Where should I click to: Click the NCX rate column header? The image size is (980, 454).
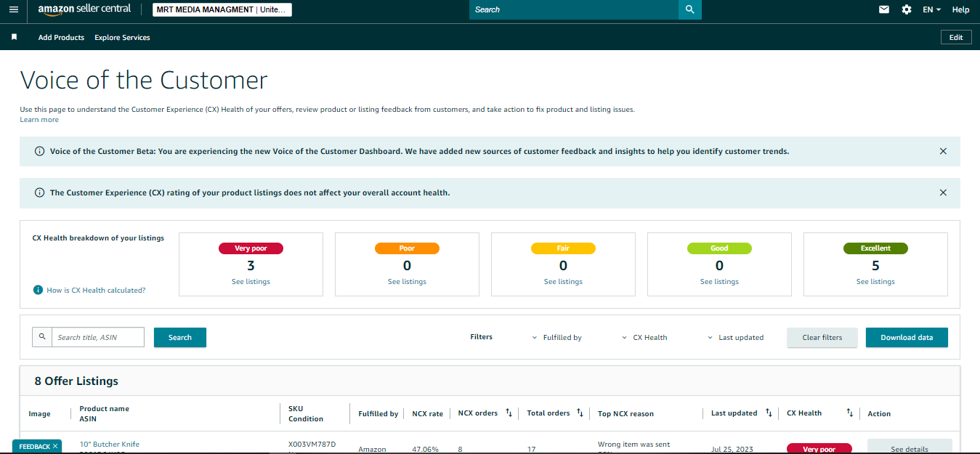pyautogui.click(x=427, y=413)
